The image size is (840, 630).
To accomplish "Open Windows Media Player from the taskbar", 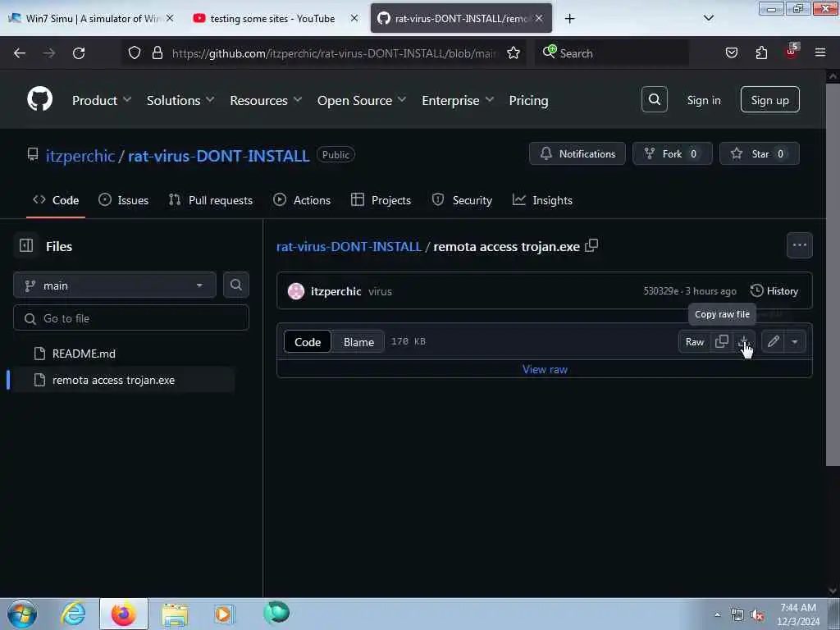I will pyautogui.click(x=224, y=614).
